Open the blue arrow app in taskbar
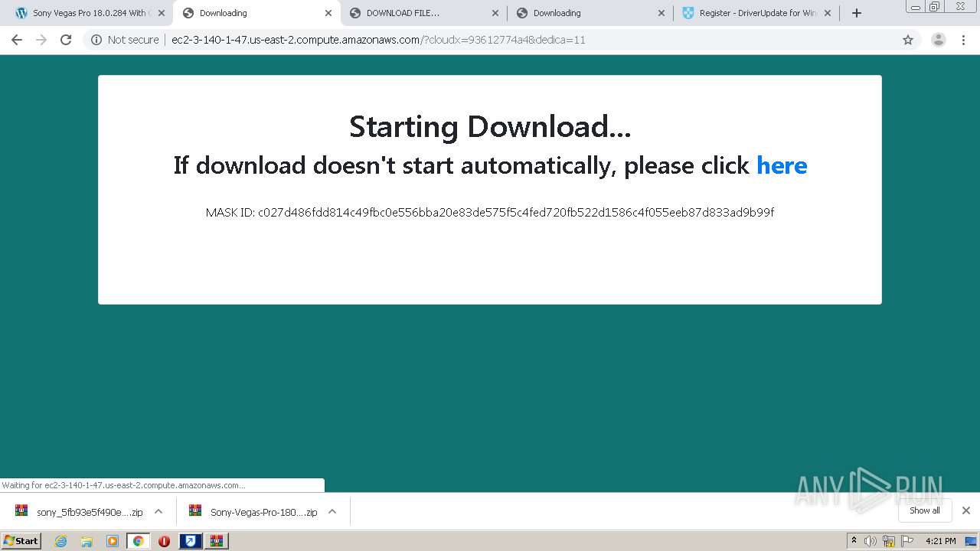Image resolution: width=980 pixels, height=551 pixels. coord(190,541)
